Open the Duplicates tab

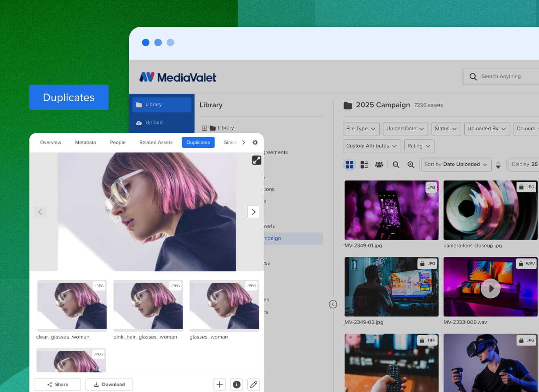(198, 142)
